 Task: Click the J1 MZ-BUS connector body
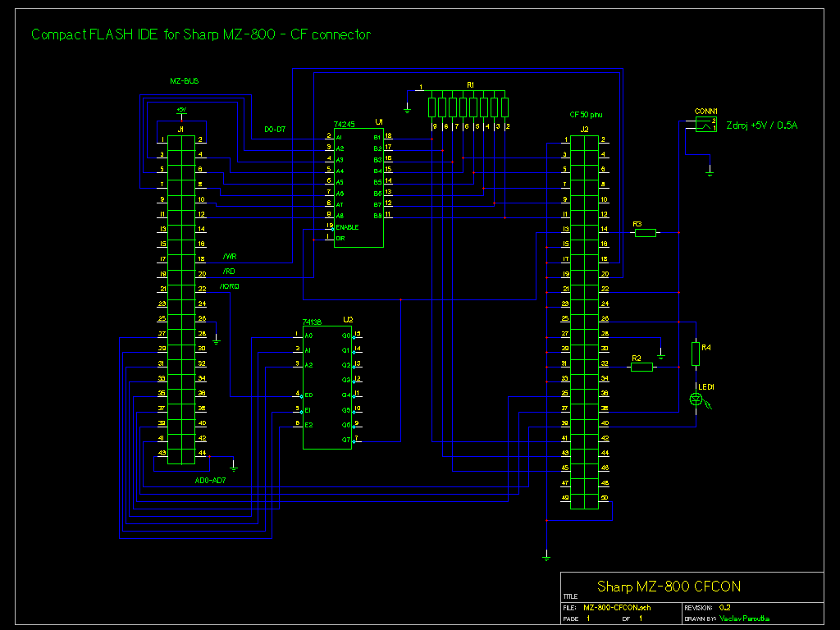coord(181,299)
